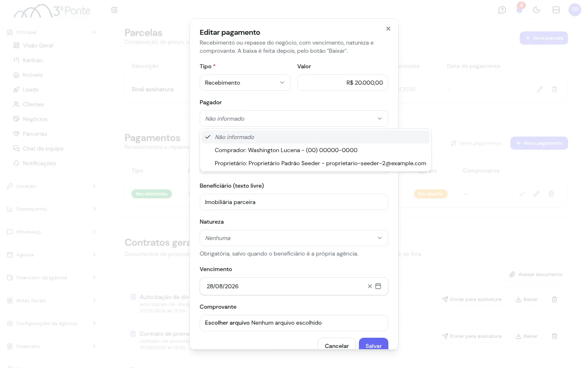Open the notifications bell icon
Viewport: 588px width, 368px height.
point(519,10)
